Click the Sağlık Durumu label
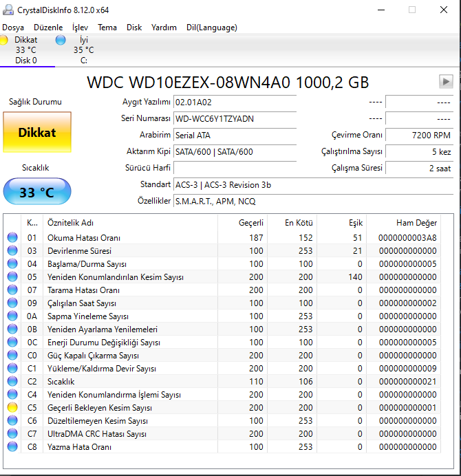Screen dimensions: 461x476 [x=35, y=102]
